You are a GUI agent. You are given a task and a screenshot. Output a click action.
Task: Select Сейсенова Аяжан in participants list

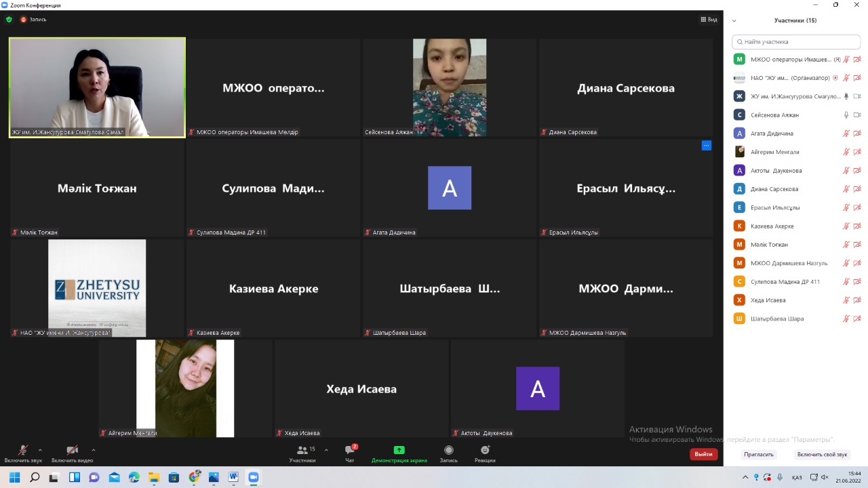coord(774,115)
